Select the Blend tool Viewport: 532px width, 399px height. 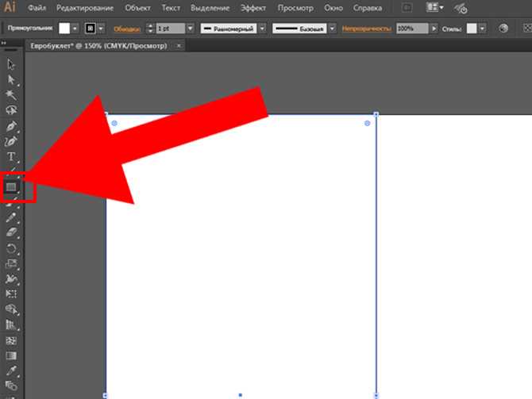pos(11,386)
